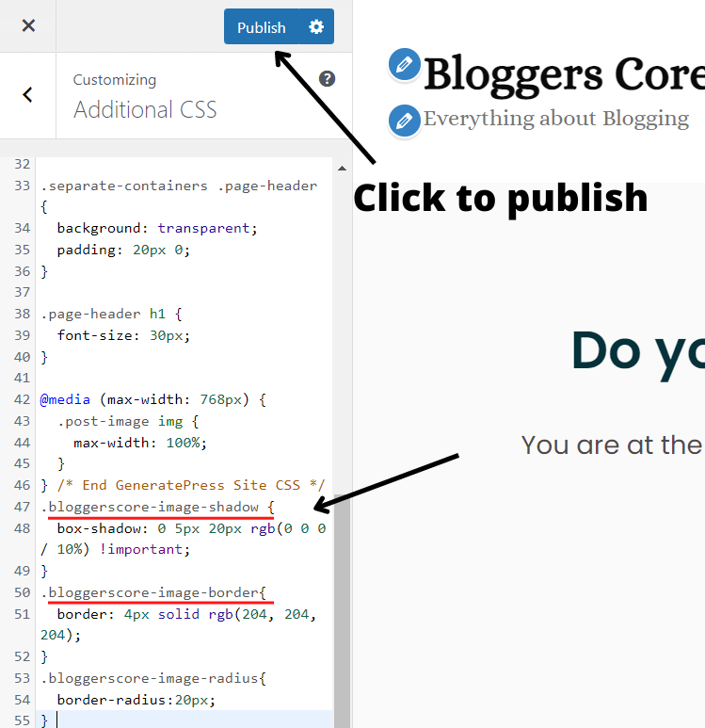Click line number 55 in gutter
The image size is (705, 728).
pos(22,720)
